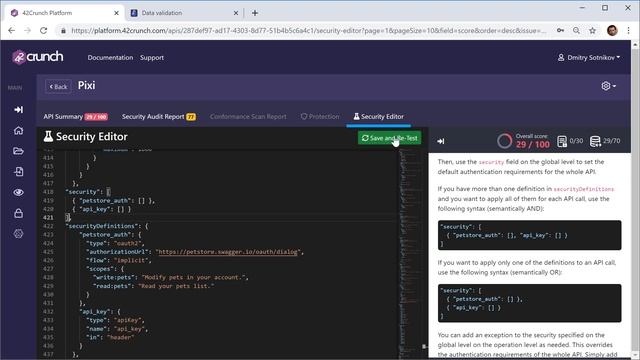The height and width of the screenshot is (360, 640).
Task: Click the import file icon in sidebar
Action: 18,172
